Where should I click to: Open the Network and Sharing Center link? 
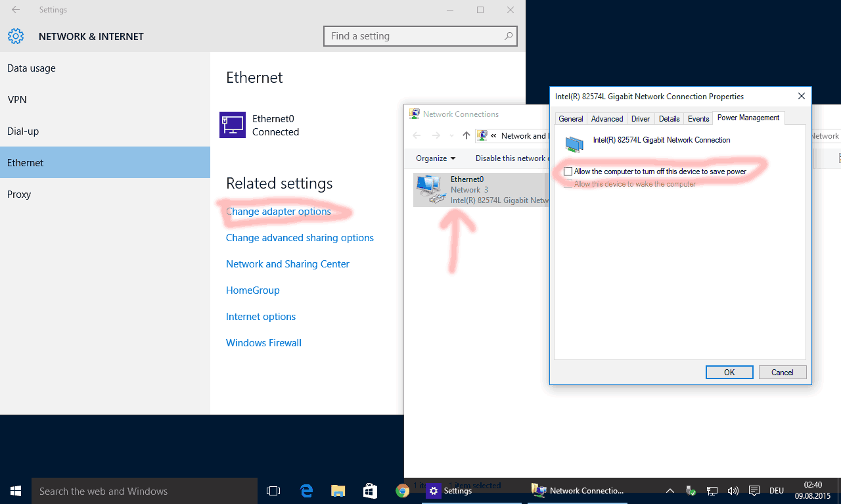click(288, 263)
